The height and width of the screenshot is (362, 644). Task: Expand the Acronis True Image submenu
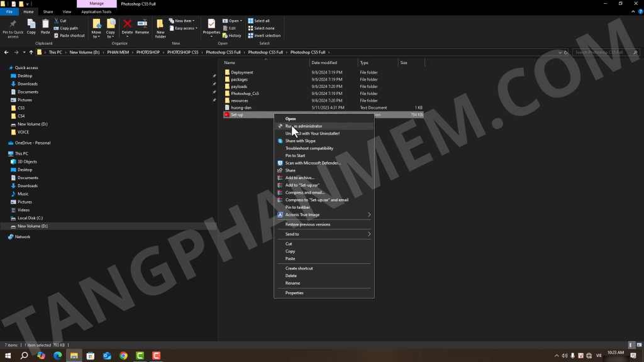tap(324, 215)
